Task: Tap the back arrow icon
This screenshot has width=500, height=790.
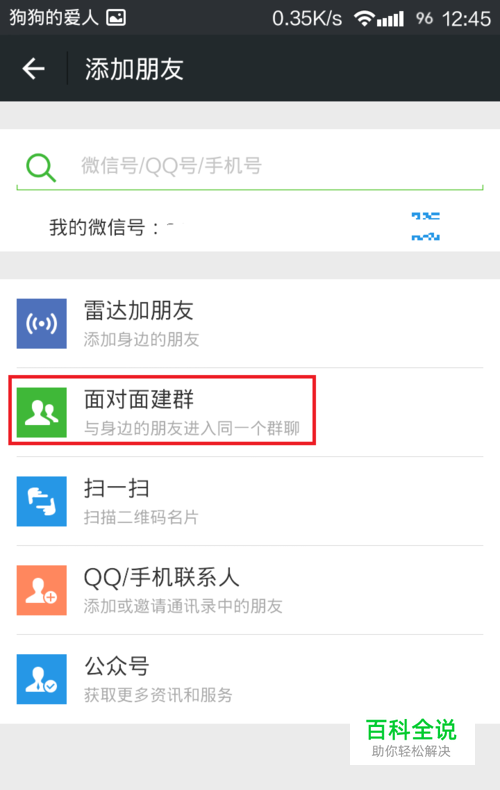Action: click(34, 69)
